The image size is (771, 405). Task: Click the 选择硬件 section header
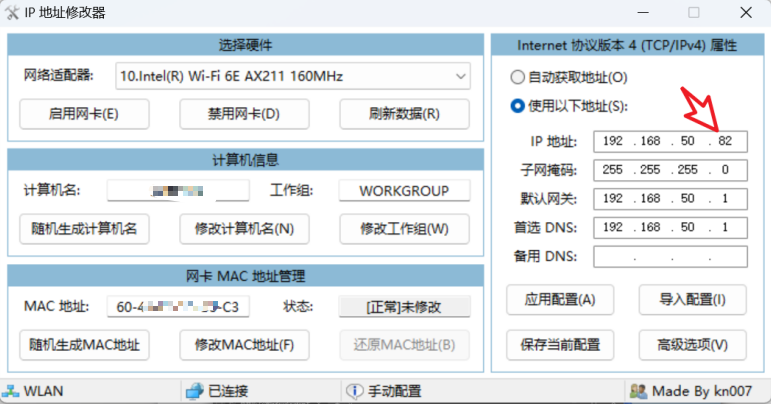point(245,45)
